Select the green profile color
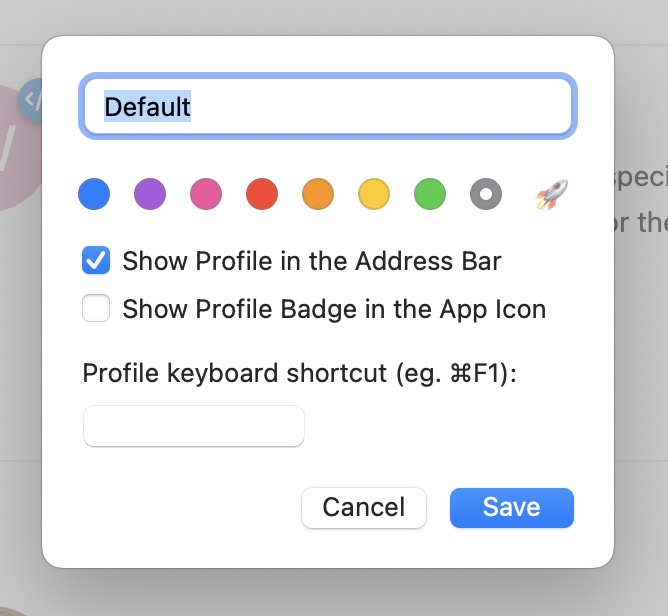The height and width of the screenshot is (616, 668). click(x=430, y=194)
